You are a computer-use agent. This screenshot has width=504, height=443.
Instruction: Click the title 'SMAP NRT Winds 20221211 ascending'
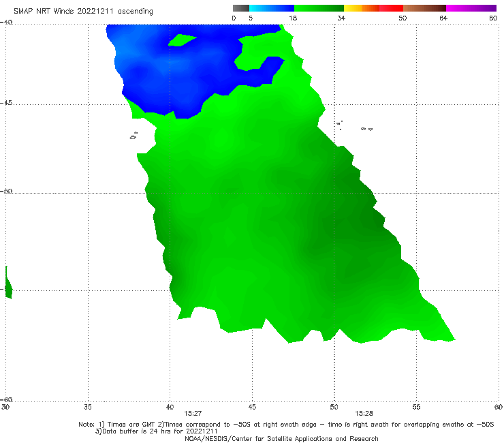click(83, 11)
